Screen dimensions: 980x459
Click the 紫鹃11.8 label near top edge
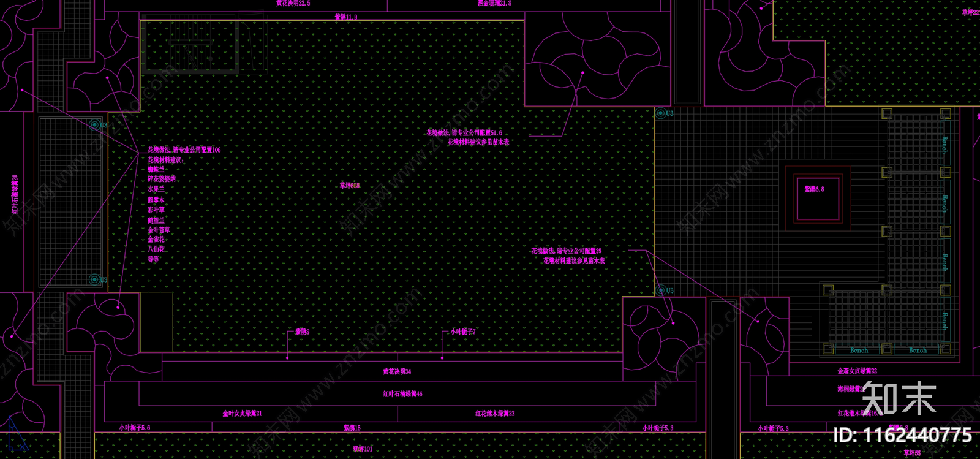[345, 17]
